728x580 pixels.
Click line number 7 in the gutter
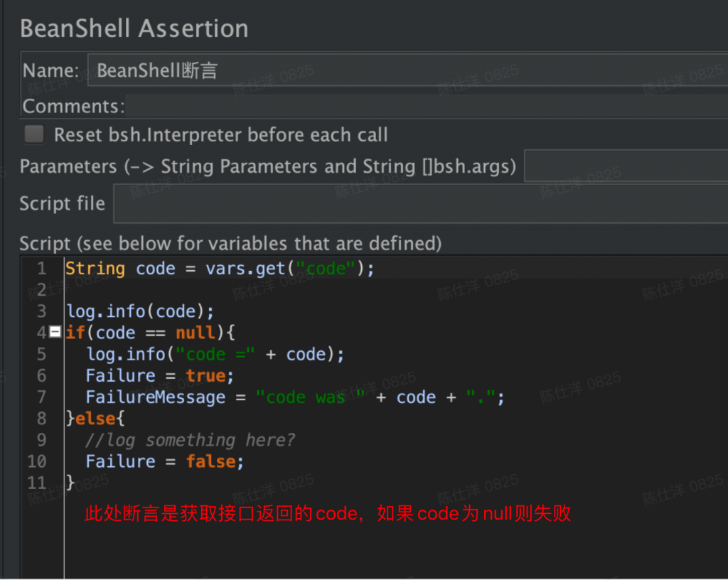(x=41, y=397)
